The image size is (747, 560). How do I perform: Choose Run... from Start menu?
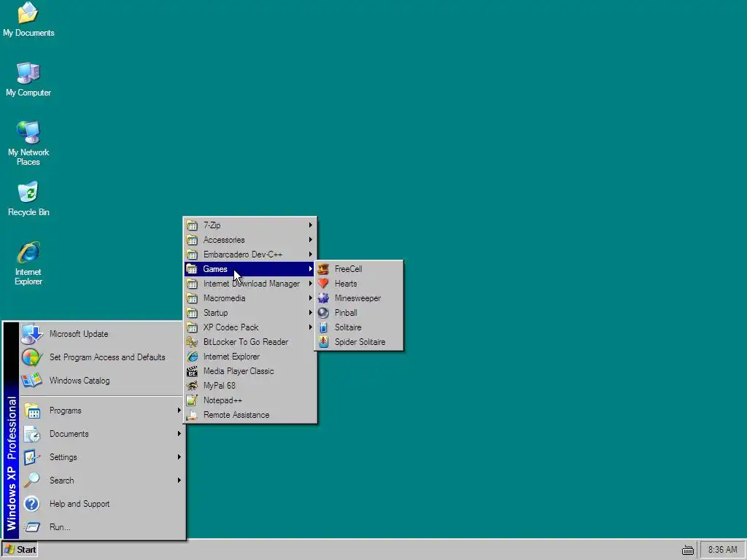101,527
